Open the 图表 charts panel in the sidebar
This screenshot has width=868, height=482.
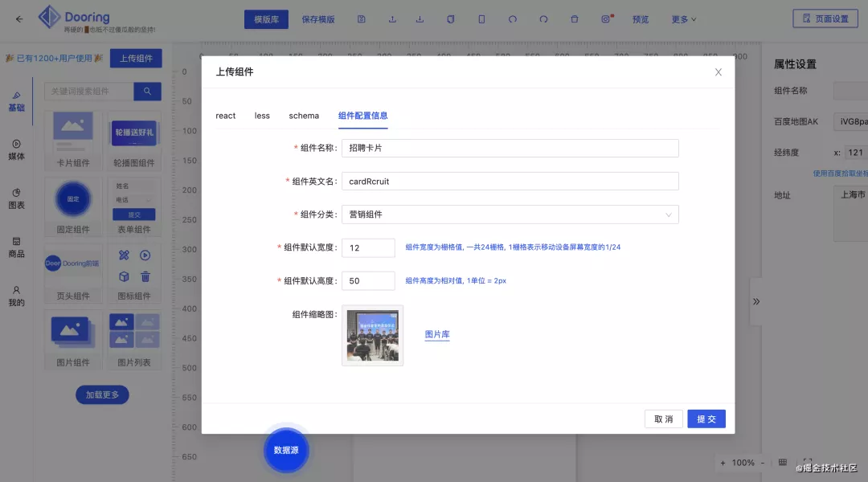pyautogui.click(x=18, y=198)
